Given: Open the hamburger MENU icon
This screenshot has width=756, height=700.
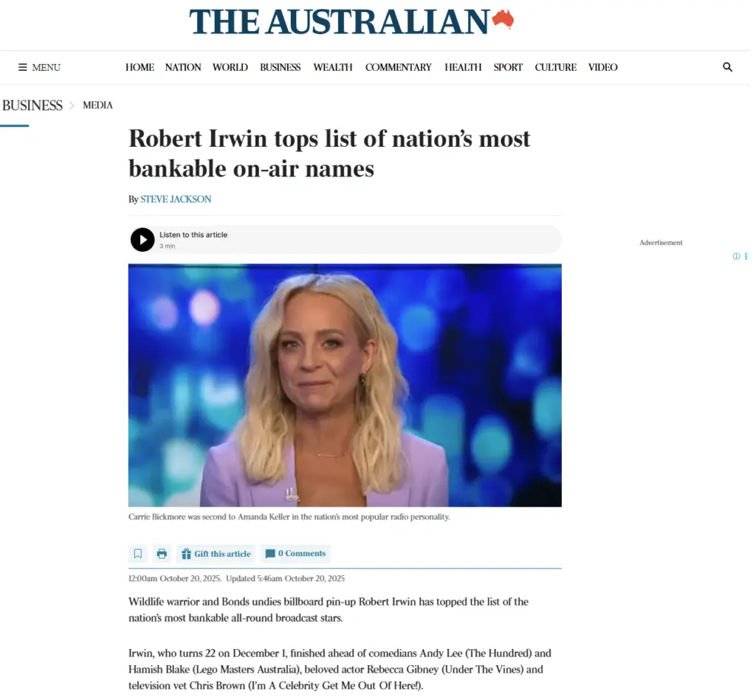Looking at the screenshot, I should tap(23, 67).
